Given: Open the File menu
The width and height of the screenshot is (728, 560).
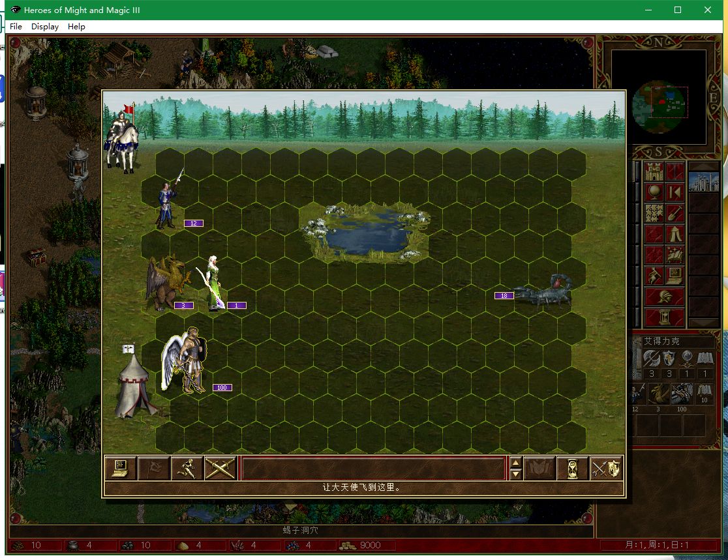Looking at the screenshot, I should 16,27.
